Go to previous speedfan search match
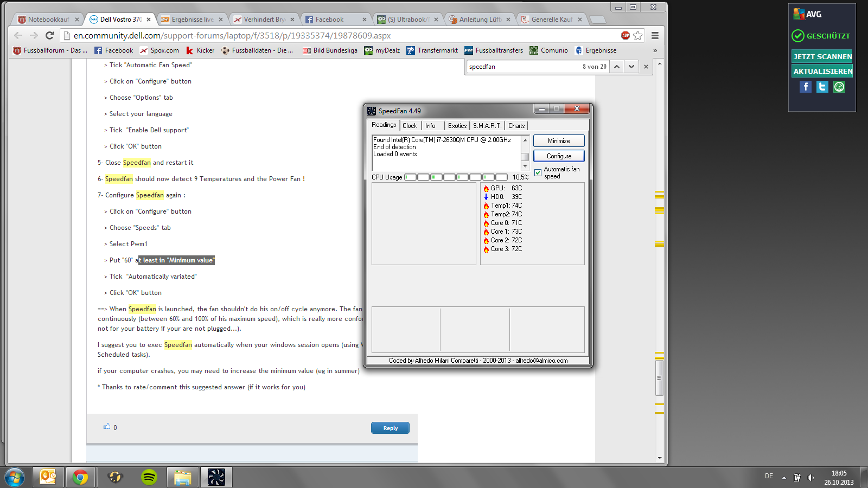 (x=617, y=67)
